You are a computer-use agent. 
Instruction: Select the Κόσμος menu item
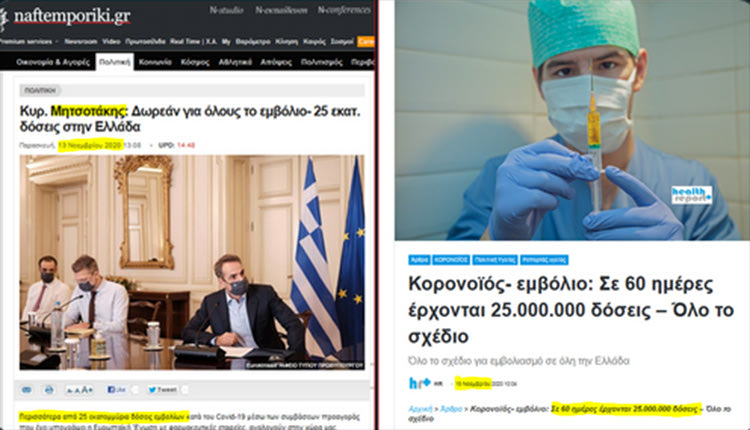point(195,62)
